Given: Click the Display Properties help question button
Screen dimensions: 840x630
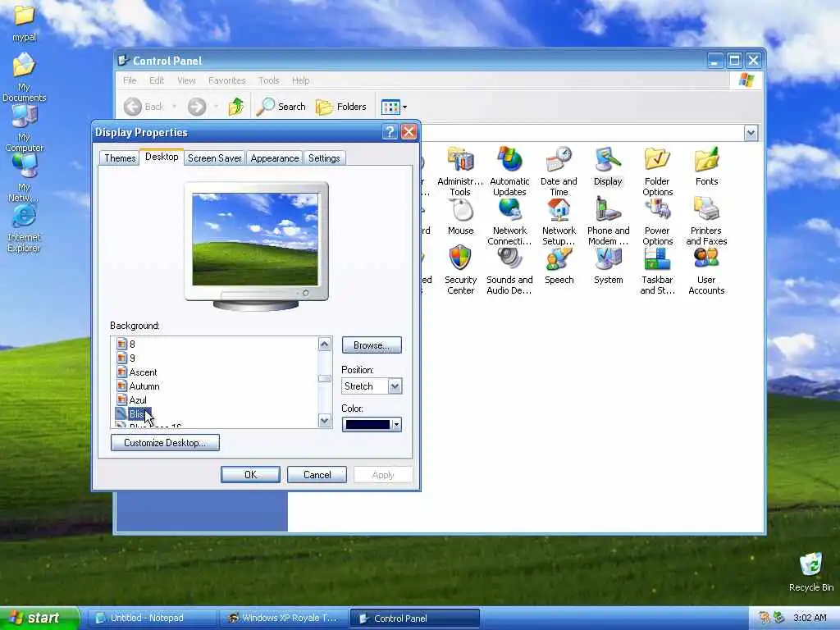Looking at the screenshot, I should [390, 132].
